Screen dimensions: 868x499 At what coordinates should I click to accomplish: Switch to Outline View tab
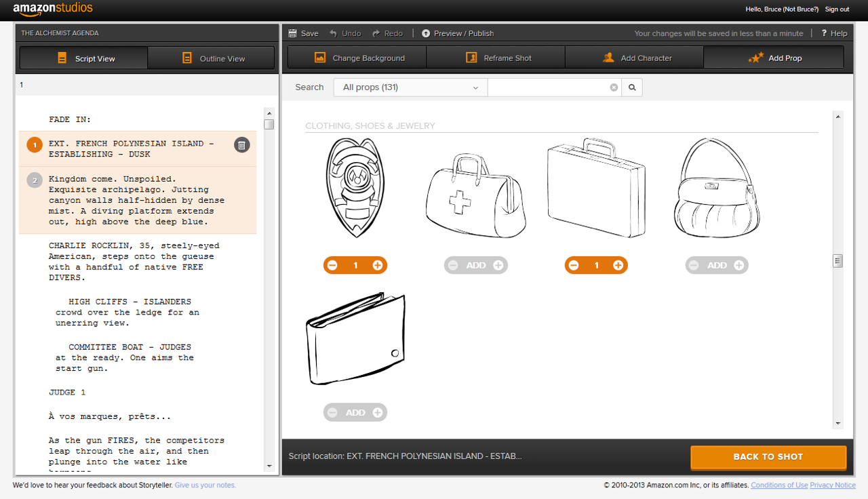click(x=211, y=58)
